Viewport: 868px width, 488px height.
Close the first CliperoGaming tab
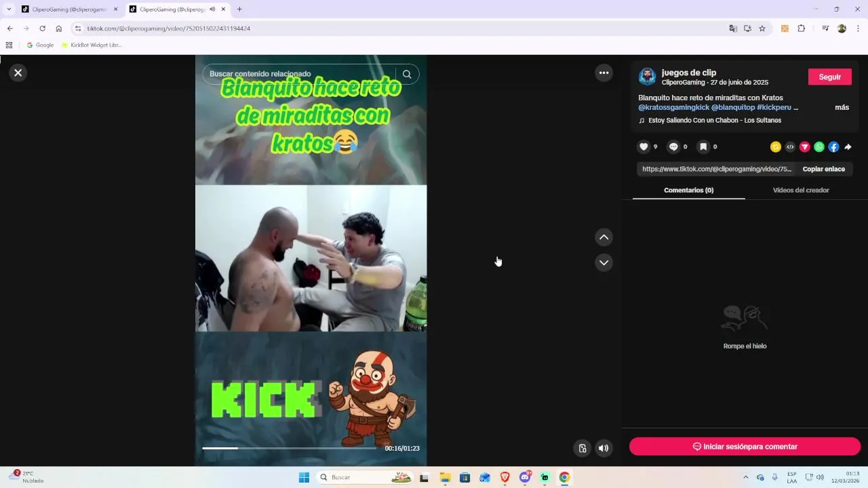pos(115,9)
